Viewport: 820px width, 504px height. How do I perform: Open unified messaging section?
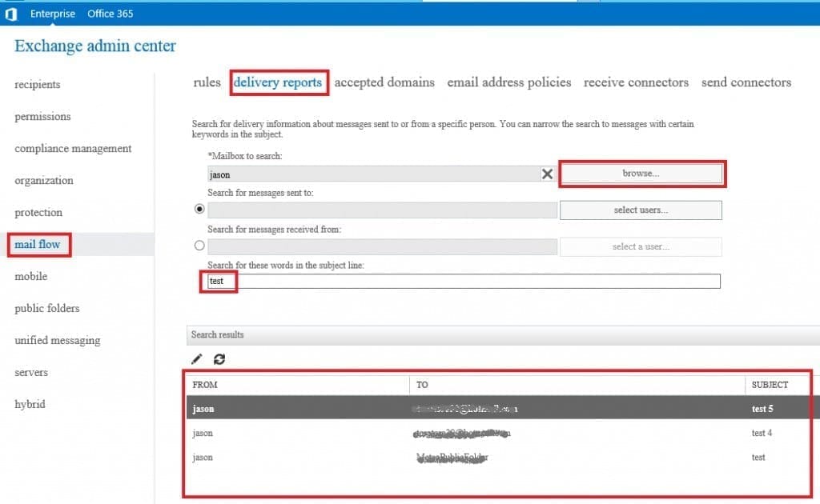pos(58,341)
